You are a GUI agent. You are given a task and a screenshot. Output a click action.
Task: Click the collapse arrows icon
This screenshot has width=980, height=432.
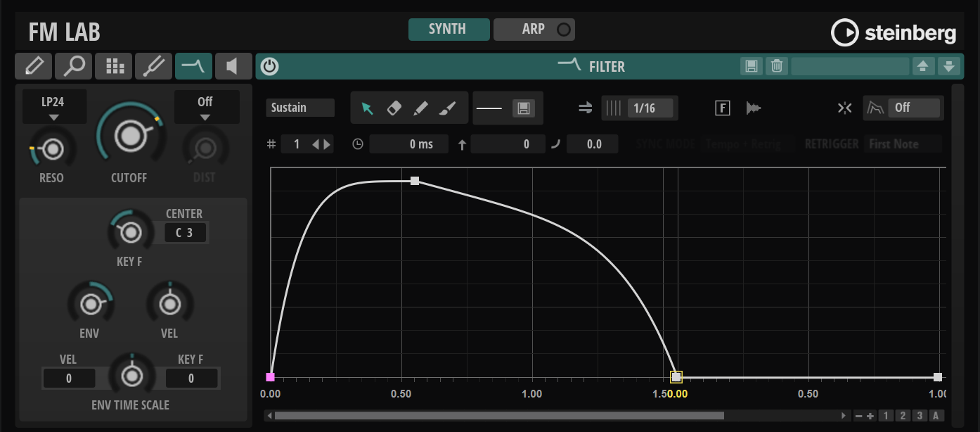tap(844, 108)
